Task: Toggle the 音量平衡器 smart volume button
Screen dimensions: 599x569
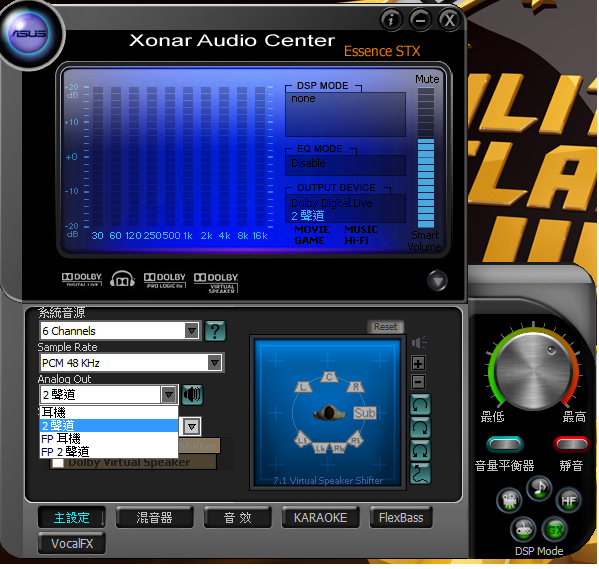Action: tap(505, 444)
